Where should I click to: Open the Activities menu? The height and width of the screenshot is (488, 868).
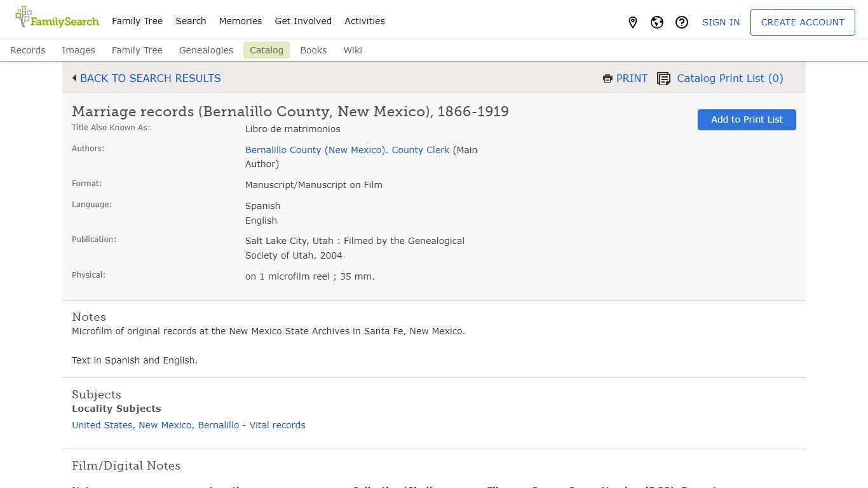click(x=365, y=21)
